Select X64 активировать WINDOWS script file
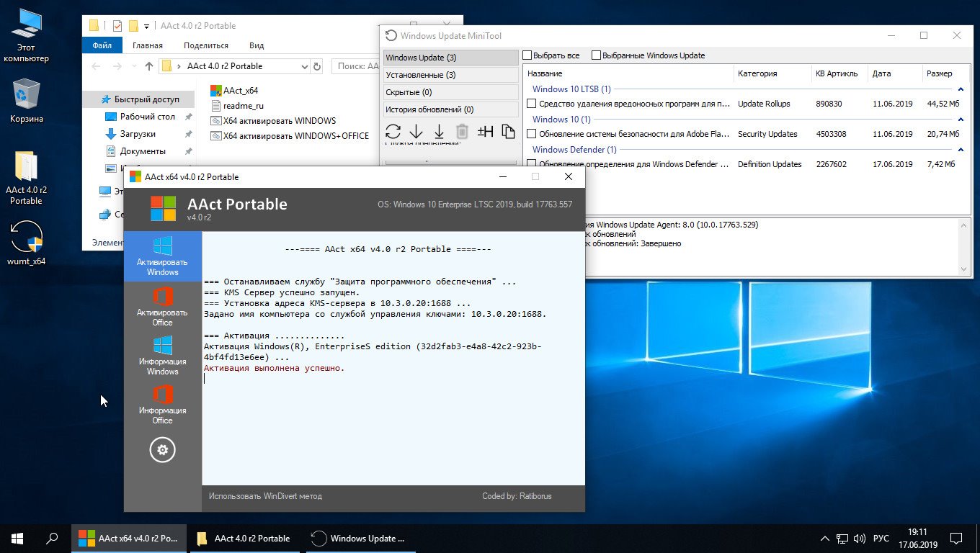Viewport: 980px width, 553px height. [273, 121]
